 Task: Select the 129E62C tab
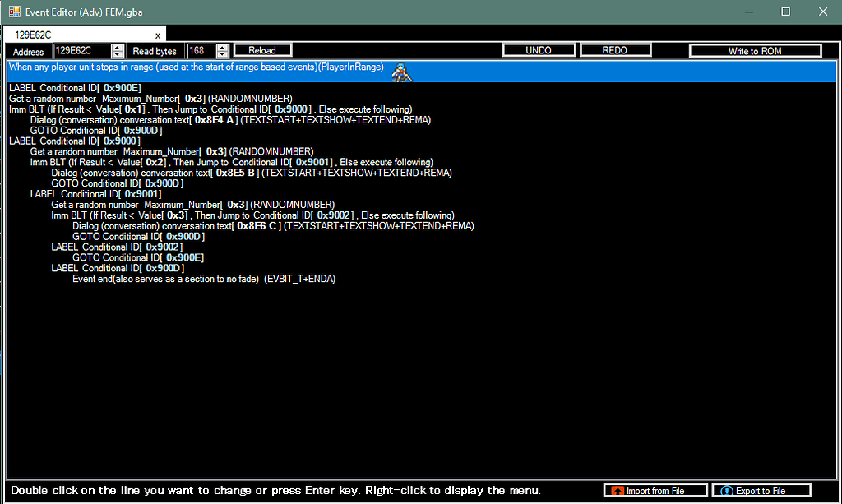click(x=35, y=35)
